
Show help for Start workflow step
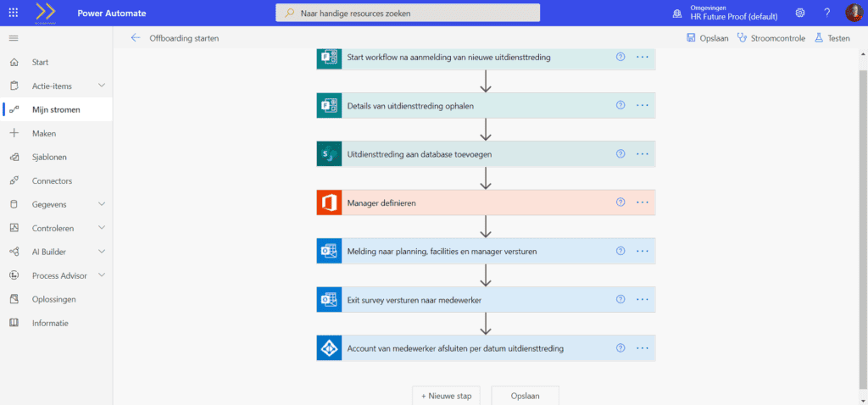[x=620, y=57]
